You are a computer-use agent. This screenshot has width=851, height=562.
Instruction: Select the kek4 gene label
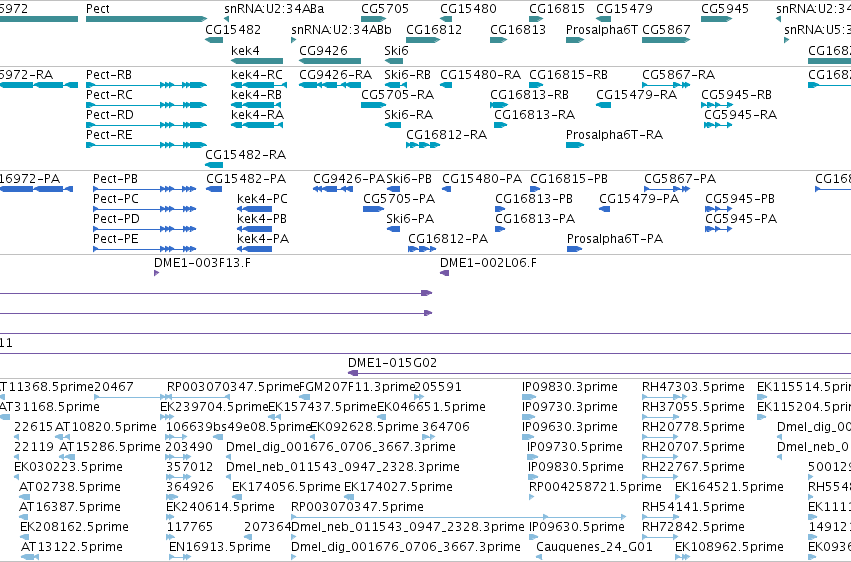coord(245,50)
